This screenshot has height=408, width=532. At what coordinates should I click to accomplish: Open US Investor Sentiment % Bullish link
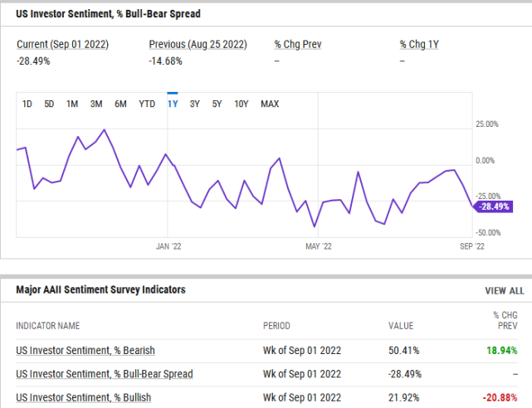[x=84, y=397]
